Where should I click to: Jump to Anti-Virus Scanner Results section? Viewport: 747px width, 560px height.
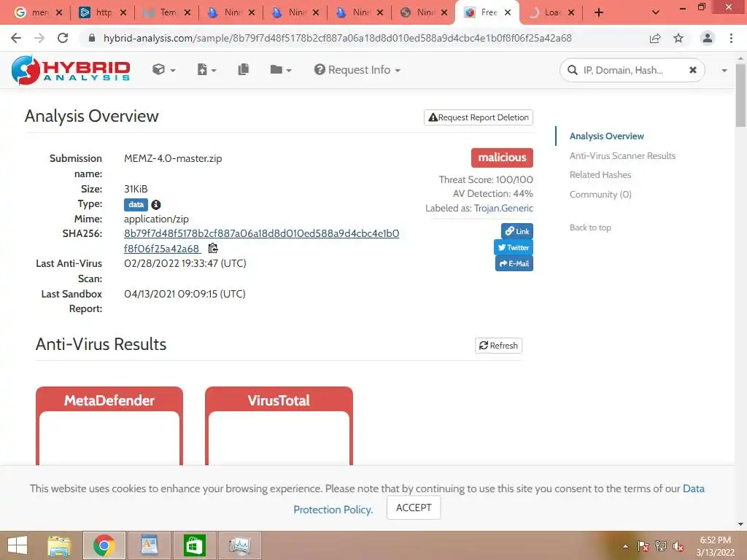click(622, 156)
